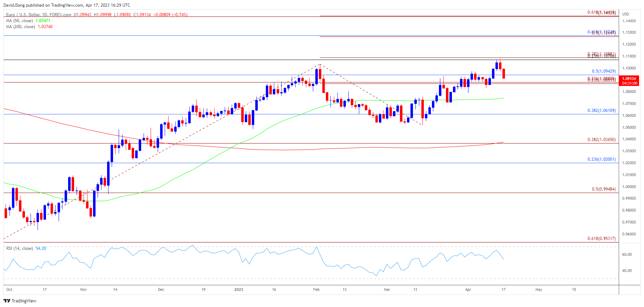The height and width of the screenshot is (307, 644).
Task: Click the 'Feb' date axis label
Action: point(316,289)
